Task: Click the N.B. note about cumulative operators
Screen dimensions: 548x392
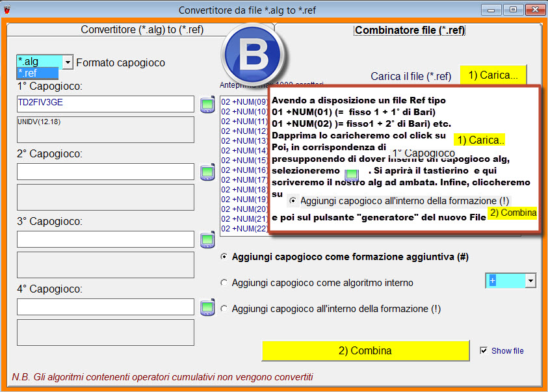Action: [x=163, y=377]
